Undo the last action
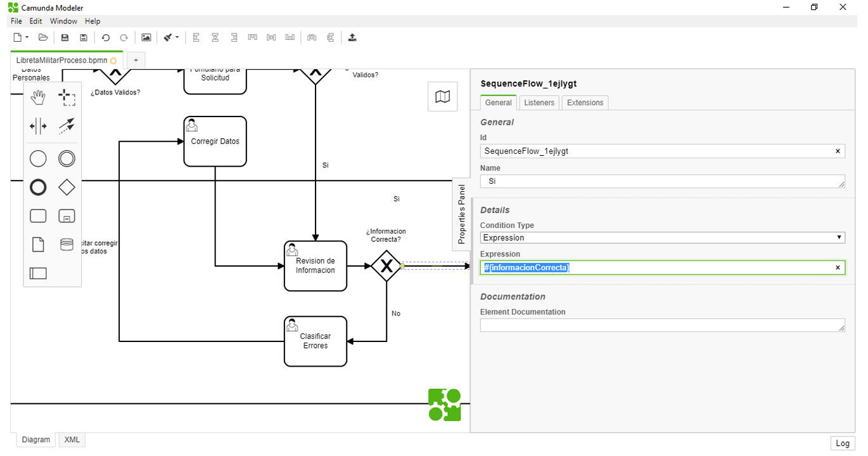 point(106,37)
